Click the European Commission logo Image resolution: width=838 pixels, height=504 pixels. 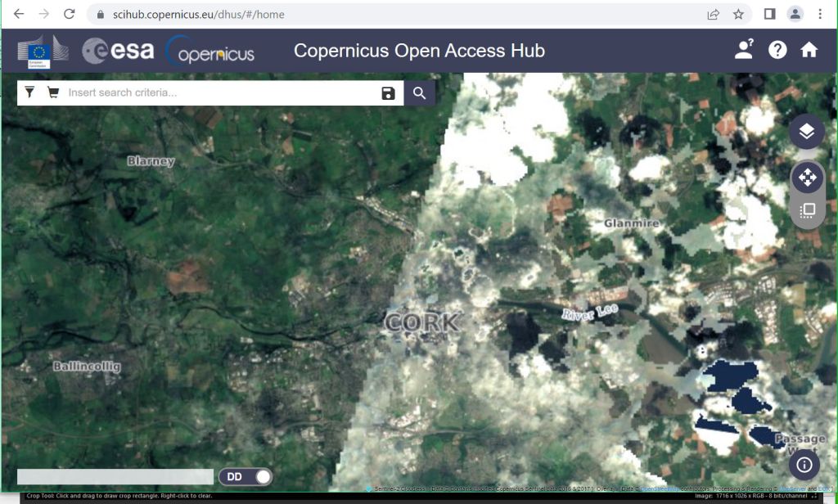43,52
